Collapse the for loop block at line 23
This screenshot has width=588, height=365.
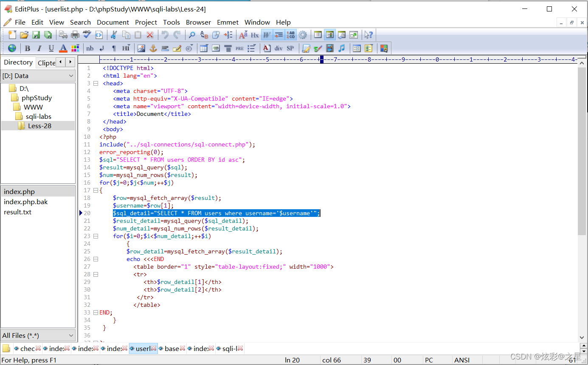[x=96, y=236]
